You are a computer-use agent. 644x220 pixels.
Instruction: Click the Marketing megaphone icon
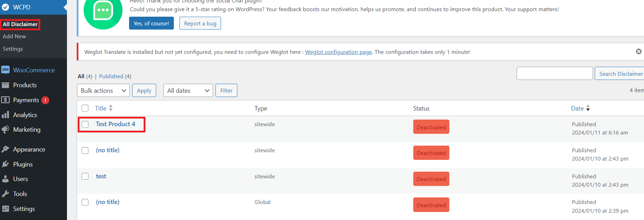click(6, 130)
